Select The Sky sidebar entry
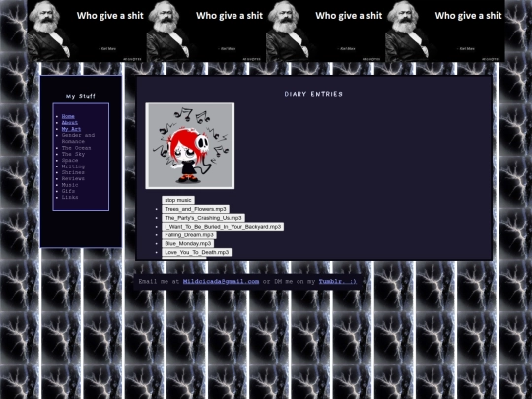The height and width of the screenshot is (399, 532). click(73, 154)
